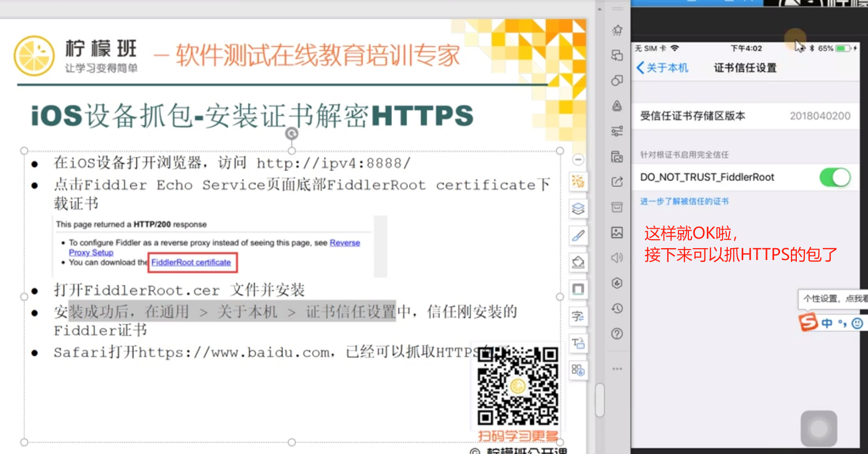The width and height of the screenshot is (868, 454).
Task: Open the help question mark icon
Action: 617,334
